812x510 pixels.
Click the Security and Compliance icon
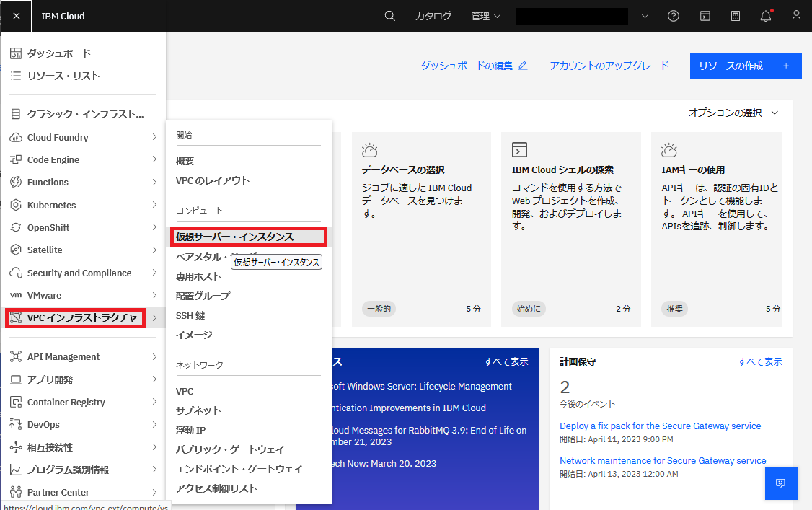coord(16,273)
